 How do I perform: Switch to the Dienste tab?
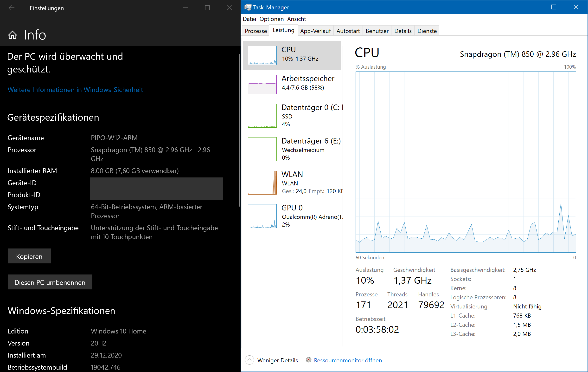coord(427,31)
